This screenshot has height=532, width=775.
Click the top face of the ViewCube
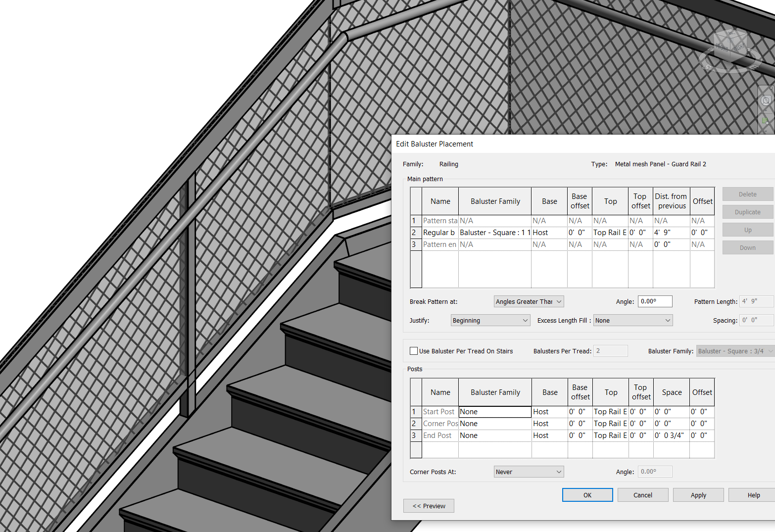730,34
